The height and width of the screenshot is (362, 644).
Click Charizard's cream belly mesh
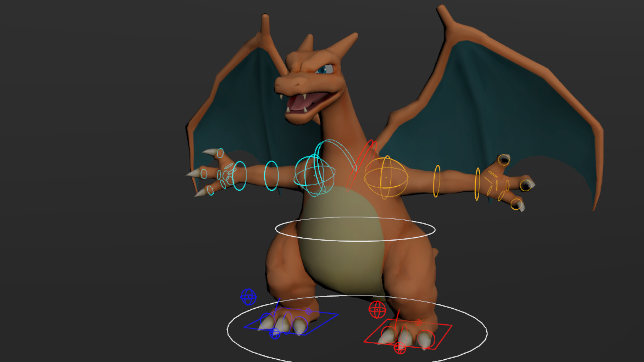(335, 261)
